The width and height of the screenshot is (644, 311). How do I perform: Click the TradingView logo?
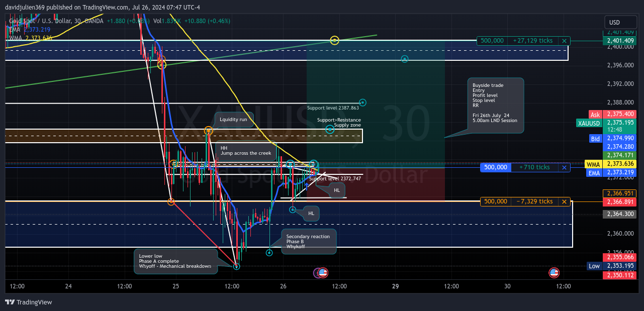[29, 302]
